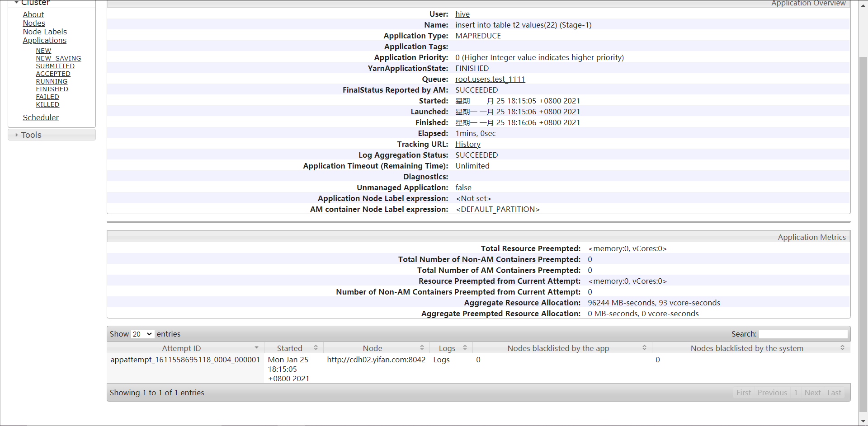Open node link cdh02.yifan.com:8042
This screenshot has height=426, width=868.
[376, 360]
